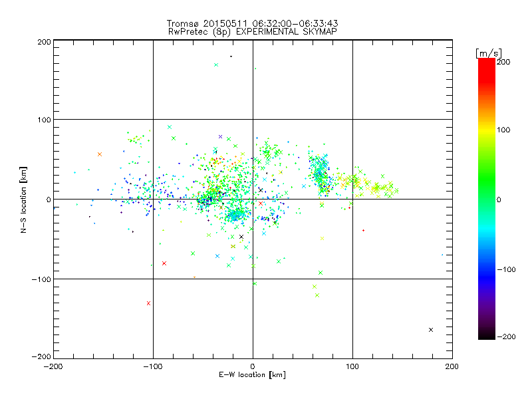Click the green zero-level band of the color bar
Screen dimensions: 532x399
[x=487, y=199]
